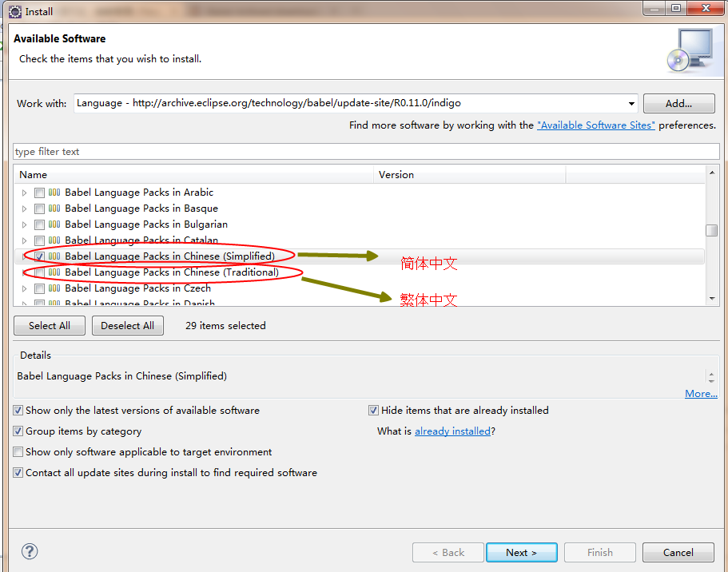
Task: Expand the Catalan language pack tree node
Action: click(x=25, y=240)
